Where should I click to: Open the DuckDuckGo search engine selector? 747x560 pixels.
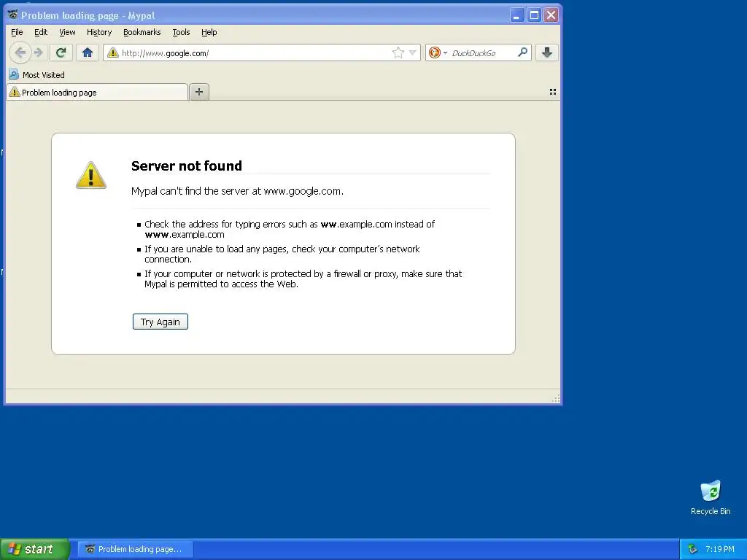[x=438, y=52]
